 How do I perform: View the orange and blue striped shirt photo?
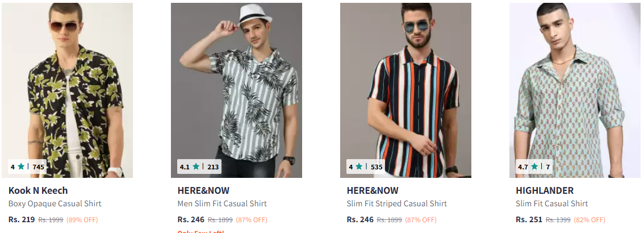406,90
